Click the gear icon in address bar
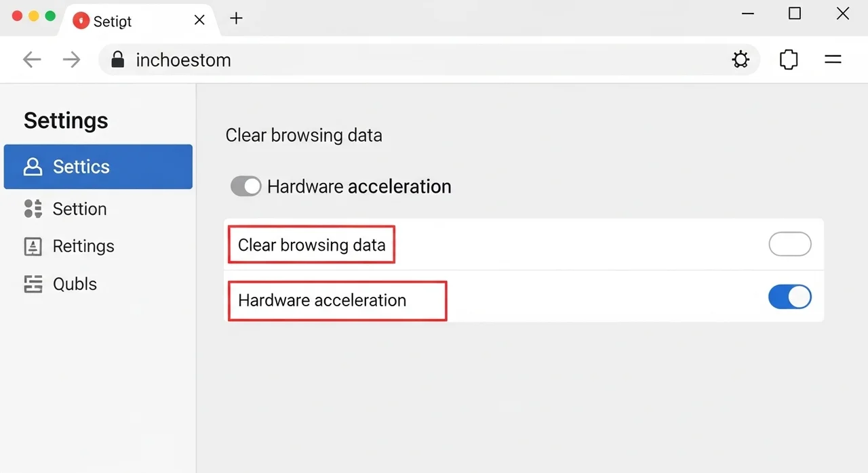 741,60
